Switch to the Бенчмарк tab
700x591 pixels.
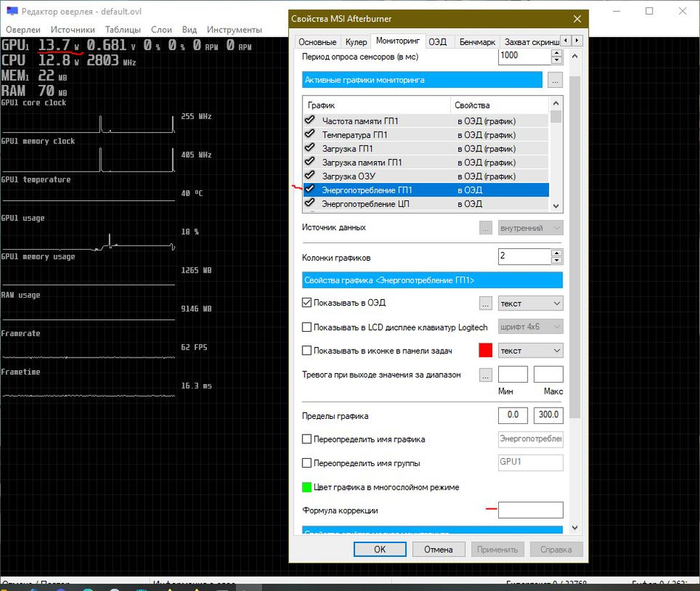[478, 42]
